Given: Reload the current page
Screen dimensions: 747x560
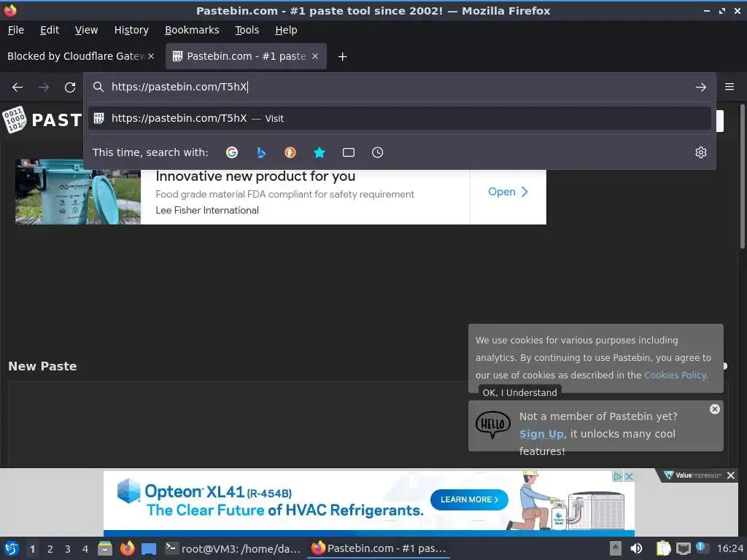Looking at the screenshot, I should pyautogui.click(x=70, y=87).
